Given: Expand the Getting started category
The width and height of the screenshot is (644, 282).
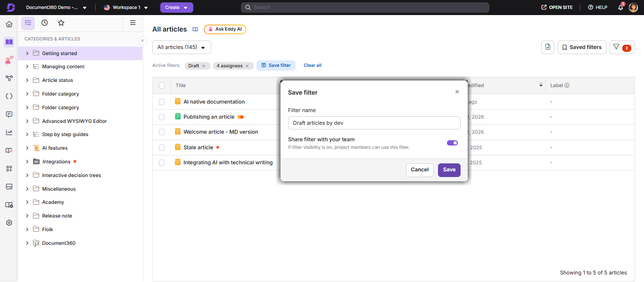Looking at the screenshot, I should pyautogui.click(x=27, y=53).
